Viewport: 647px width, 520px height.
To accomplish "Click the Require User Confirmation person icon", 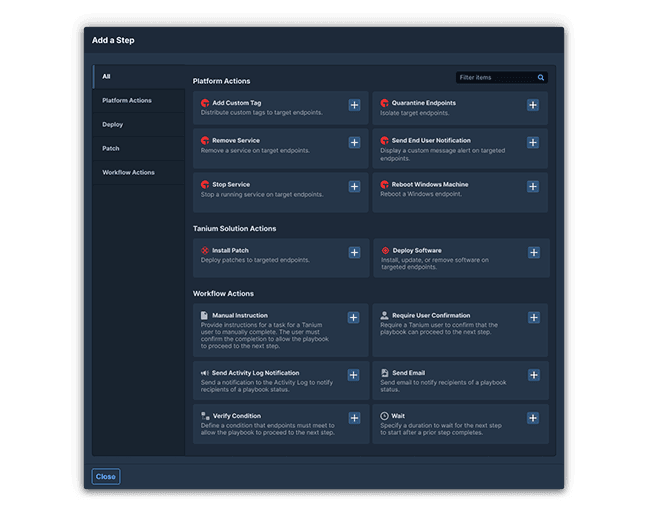I will [x=384, y=315].
